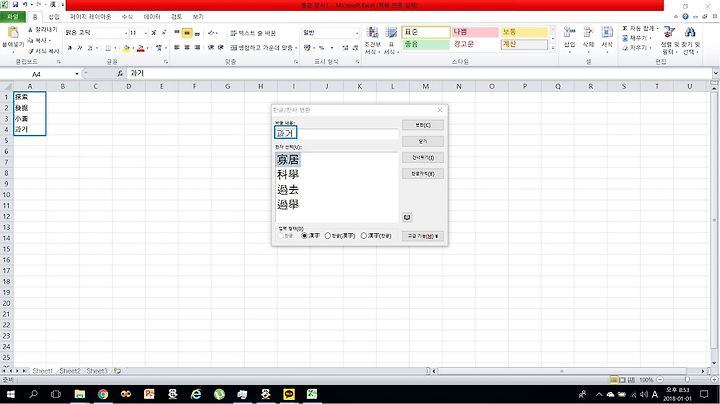Apply yellow fill color to cell

(126, 48)
